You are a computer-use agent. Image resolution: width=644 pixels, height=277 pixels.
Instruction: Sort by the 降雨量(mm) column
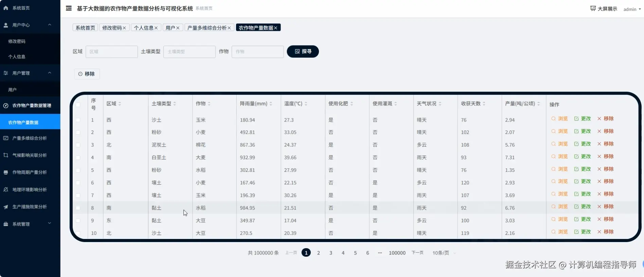(x=271, y=104)
